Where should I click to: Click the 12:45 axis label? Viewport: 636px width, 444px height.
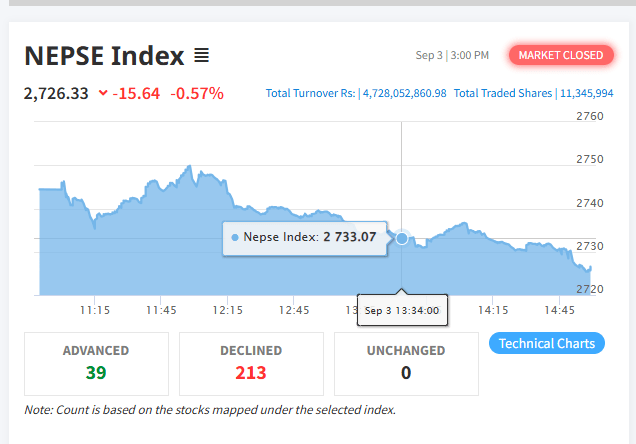point(294,310)
